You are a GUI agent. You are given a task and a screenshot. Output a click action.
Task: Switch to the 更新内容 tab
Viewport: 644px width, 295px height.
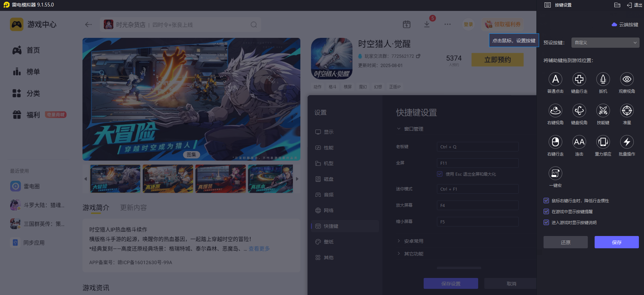coord(133,208)
